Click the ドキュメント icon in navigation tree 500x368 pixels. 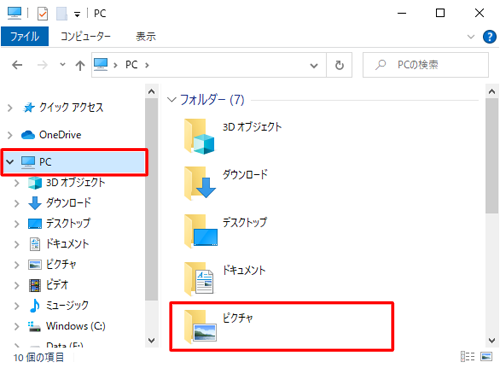pyautogui.click(x=35, y=244)
